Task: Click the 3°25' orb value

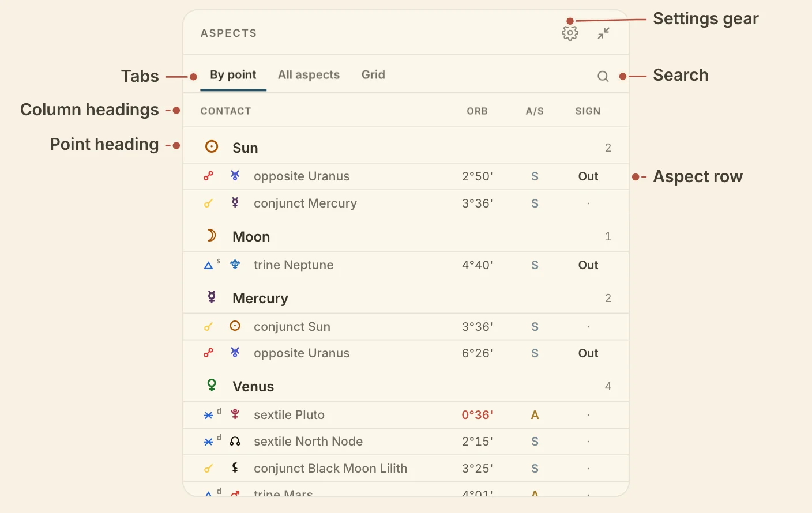Action: click(x=477, y=469)
